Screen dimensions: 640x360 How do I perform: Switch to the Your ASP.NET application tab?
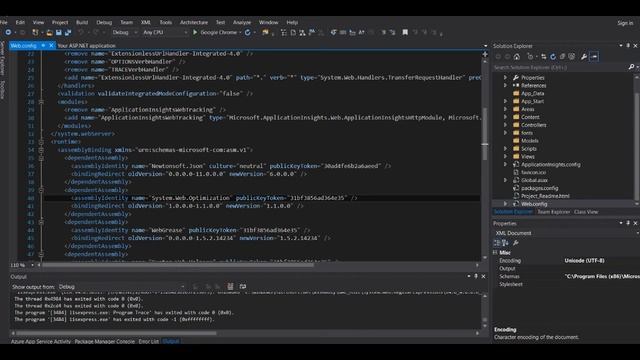point(86,46)
